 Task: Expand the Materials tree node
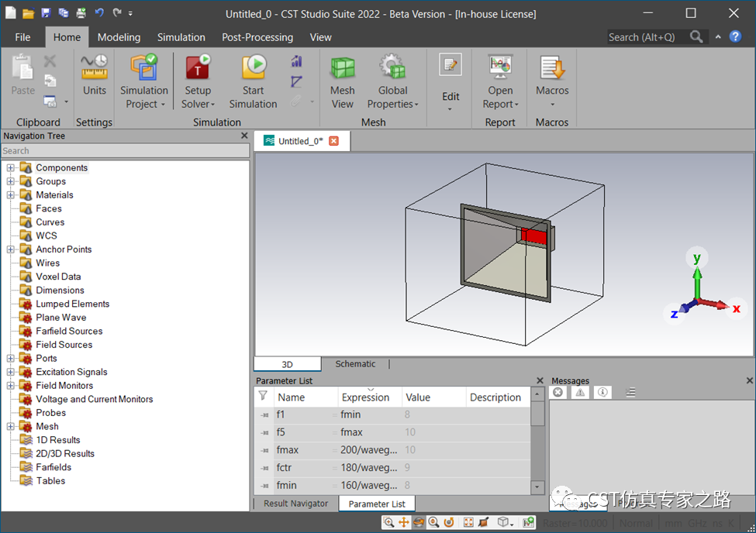click(11, 194)
